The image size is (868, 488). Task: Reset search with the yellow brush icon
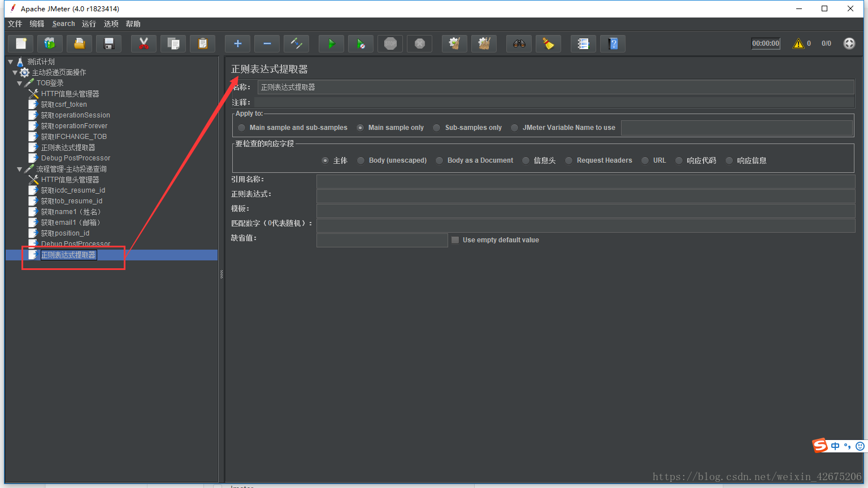point(549,43)
